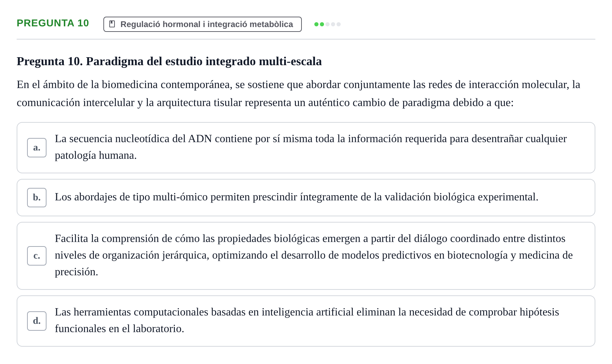Click the title Paradigma del estudio integrado multi-escala
The height and width of the screenshot is (364, 612).
[x=169, y=61]
